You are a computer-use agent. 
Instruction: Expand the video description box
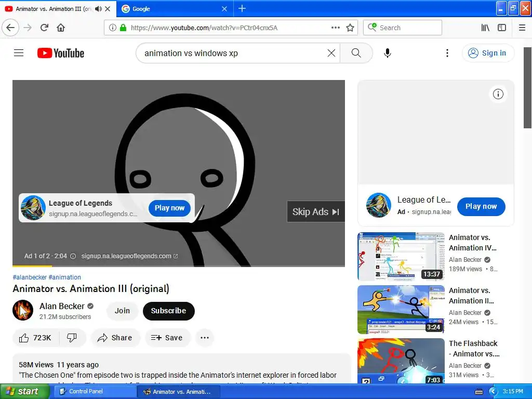181,369
